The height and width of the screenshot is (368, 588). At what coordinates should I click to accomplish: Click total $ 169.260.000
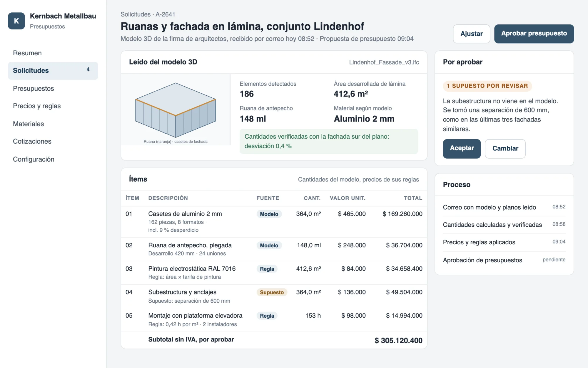coord(402,214)
